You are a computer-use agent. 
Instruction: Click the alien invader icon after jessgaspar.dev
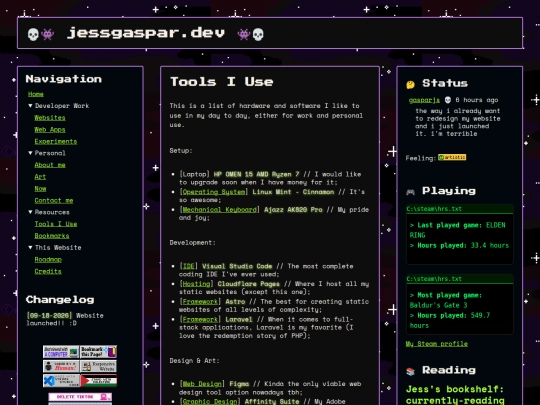[x=243, y=34]
